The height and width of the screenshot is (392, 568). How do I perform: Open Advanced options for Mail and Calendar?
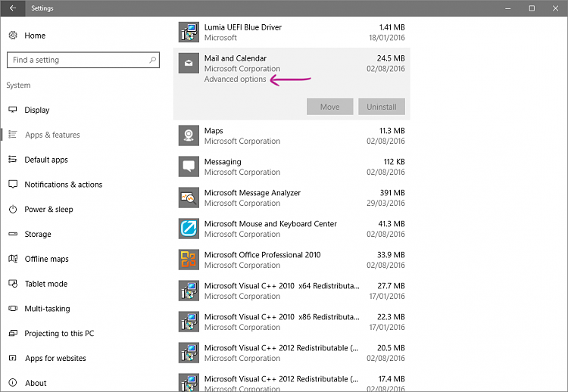click(x=235, y=79)
